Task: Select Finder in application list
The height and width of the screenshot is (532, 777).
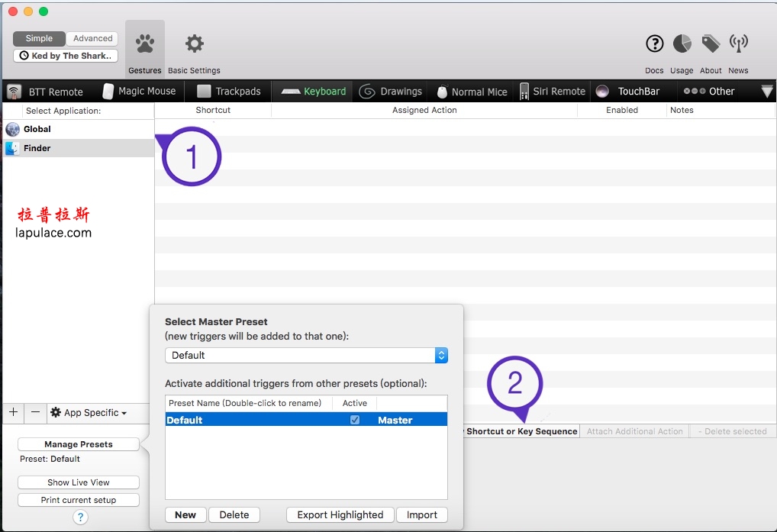Action: (x=79, y=148)
